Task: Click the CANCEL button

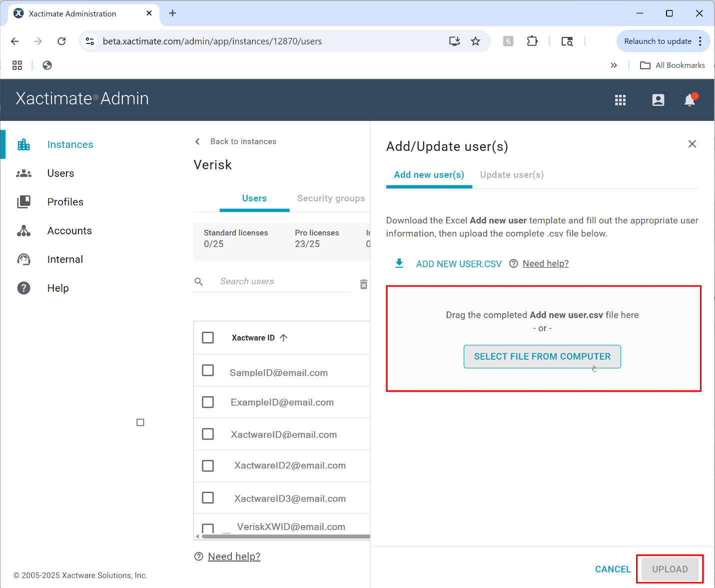Action: pos(613,570)
